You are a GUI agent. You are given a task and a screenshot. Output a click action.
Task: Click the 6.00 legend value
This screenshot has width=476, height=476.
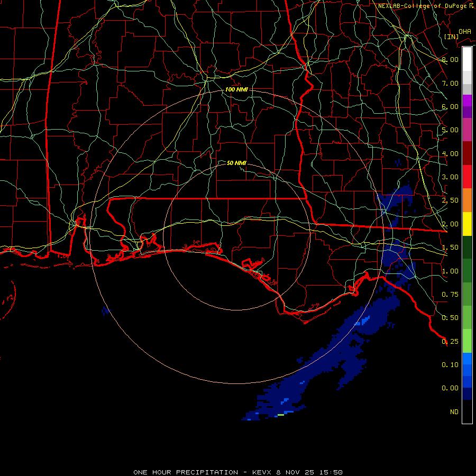click(450, 106)
